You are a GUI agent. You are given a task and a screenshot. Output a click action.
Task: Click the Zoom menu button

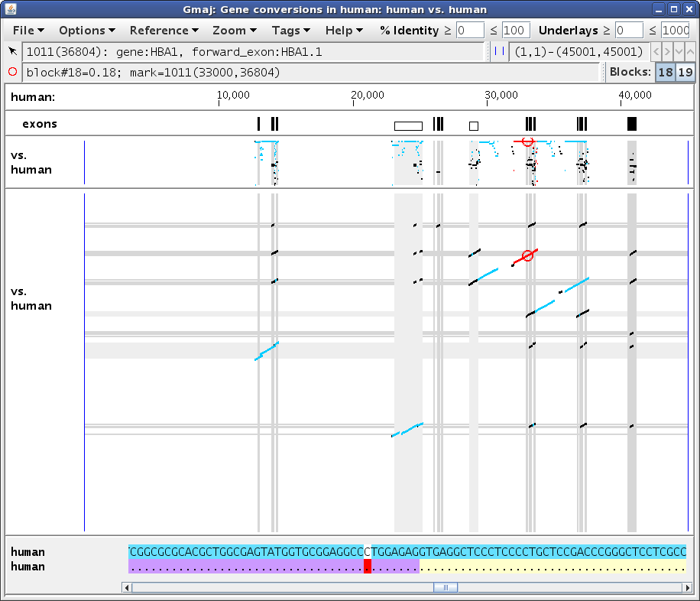[235, 31]
